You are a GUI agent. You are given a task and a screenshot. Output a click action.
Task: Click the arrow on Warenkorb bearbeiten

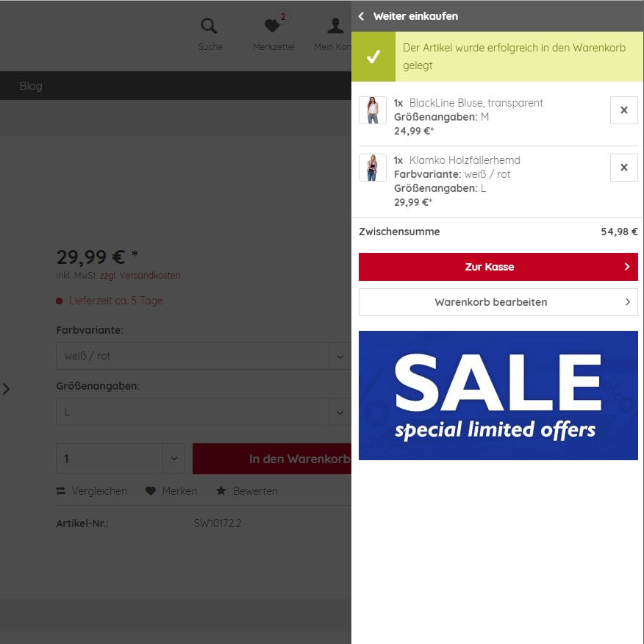tap(627, 302)
